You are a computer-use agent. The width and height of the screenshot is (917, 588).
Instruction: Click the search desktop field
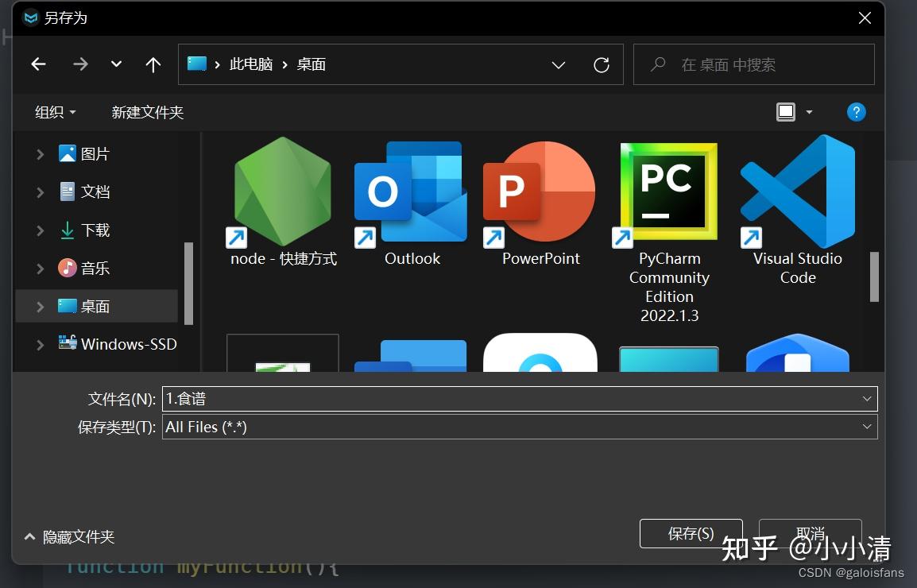(754, 64)
